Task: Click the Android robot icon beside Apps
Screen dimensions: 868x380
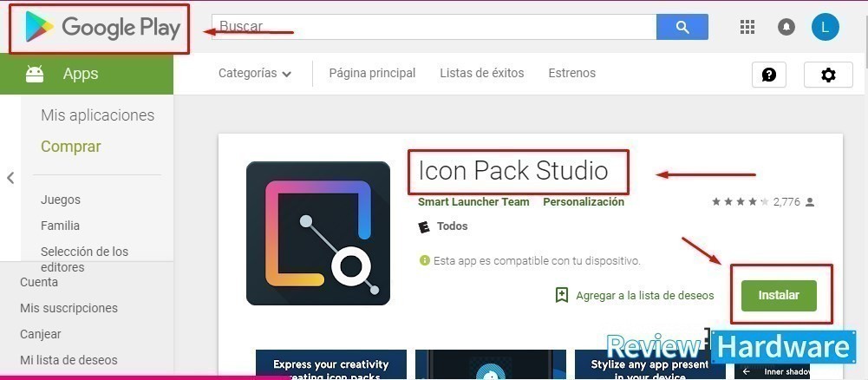Action: click(x=35, y=74)
